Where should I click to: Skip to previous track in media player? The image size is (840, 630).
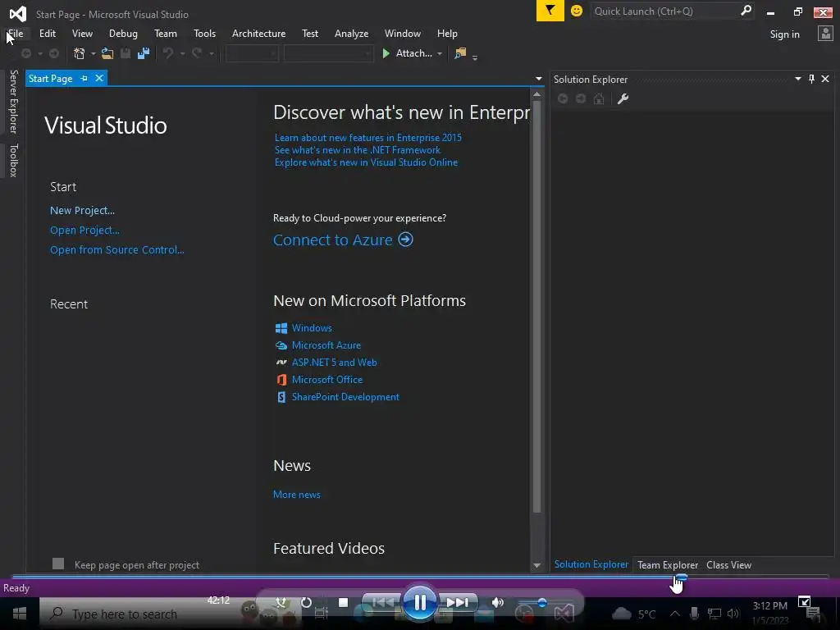[382, 602]
